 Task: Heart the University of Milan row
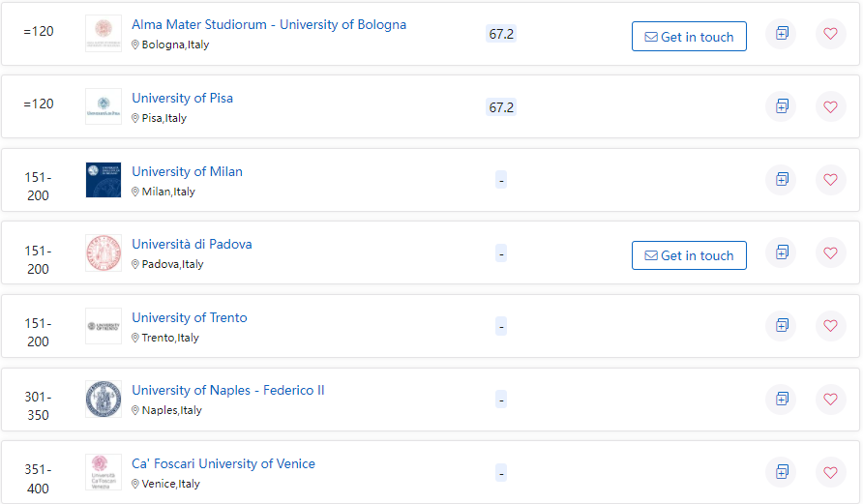pos(830,179)
